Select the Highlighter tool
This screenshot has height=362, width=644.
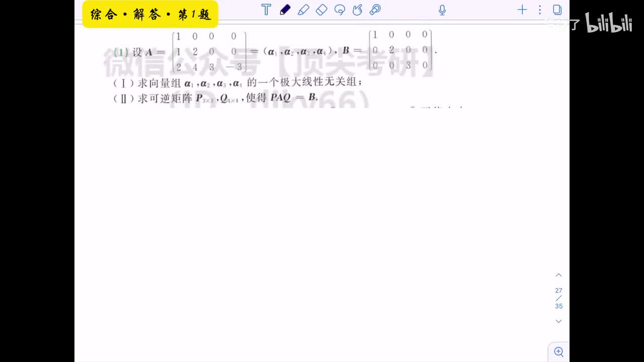303,10
